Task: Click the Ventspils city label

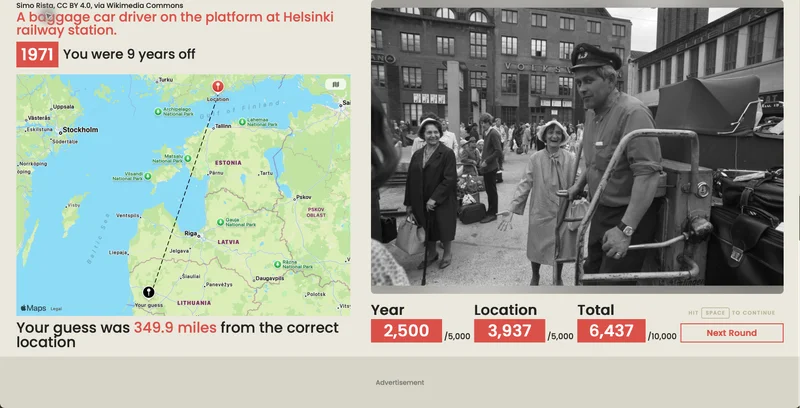Action: [x=128, y=216]
